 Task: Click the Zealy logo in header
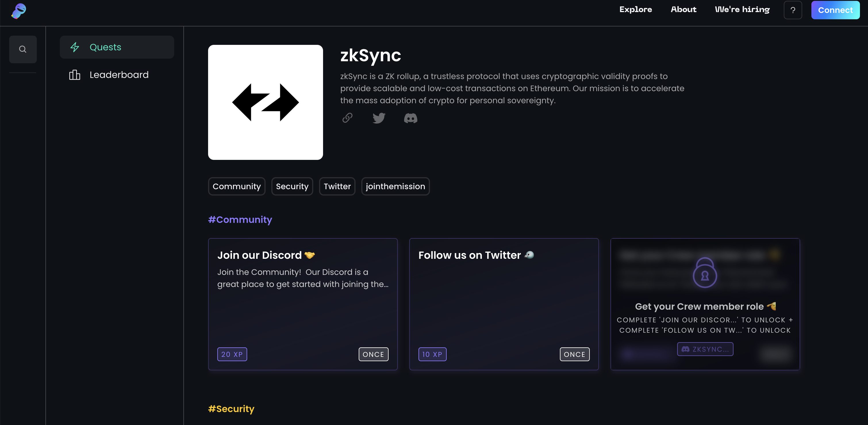coord(18,11)
